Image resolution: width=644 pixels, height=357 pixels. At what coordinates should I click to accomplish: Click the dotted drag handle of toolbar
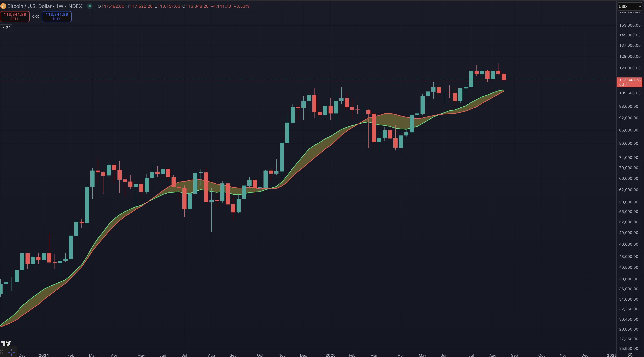(x=2, y=352)
